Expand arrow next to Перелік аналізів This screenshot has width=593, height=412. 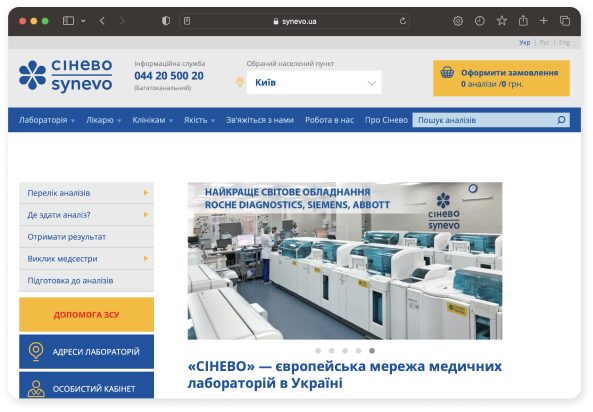click(x=146, y=193)
